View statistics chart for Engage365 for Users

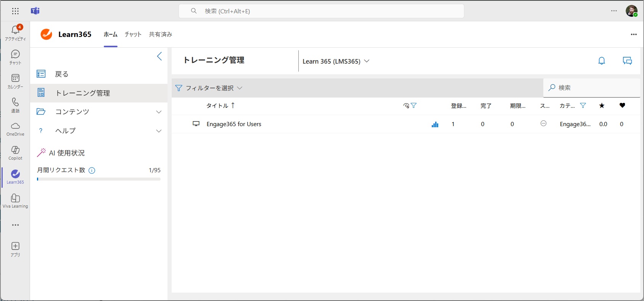point(435,124)
